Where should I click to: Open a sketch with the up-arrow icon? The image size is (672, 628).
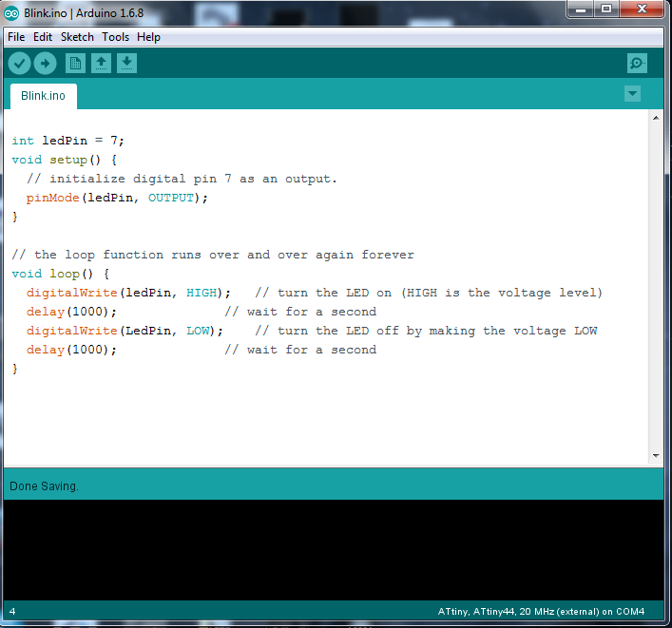click(x=101, y=64)
